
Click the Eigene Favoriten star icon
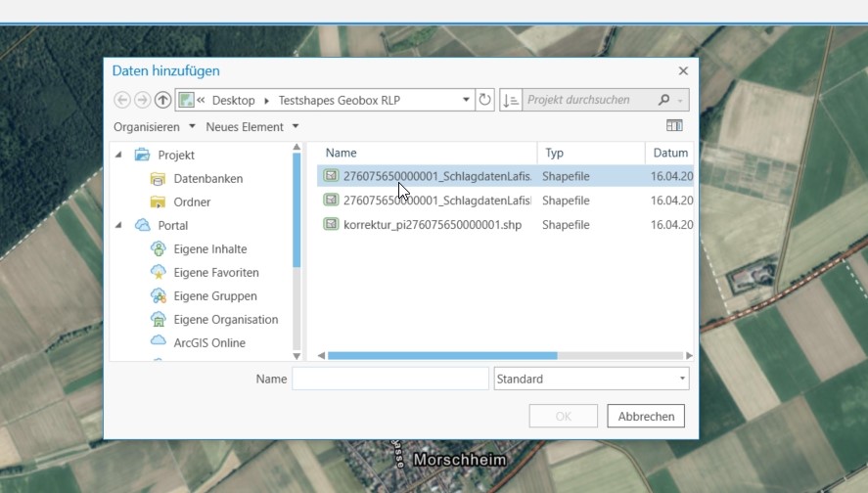point(159,272)
